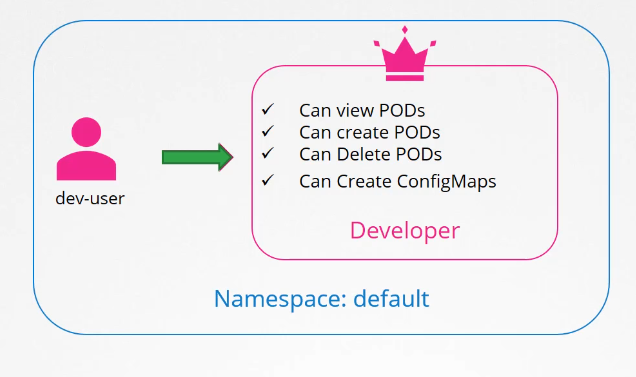Click the word default in the namespace label
This screenshot has height=377, width=636.
pos(391,299)
